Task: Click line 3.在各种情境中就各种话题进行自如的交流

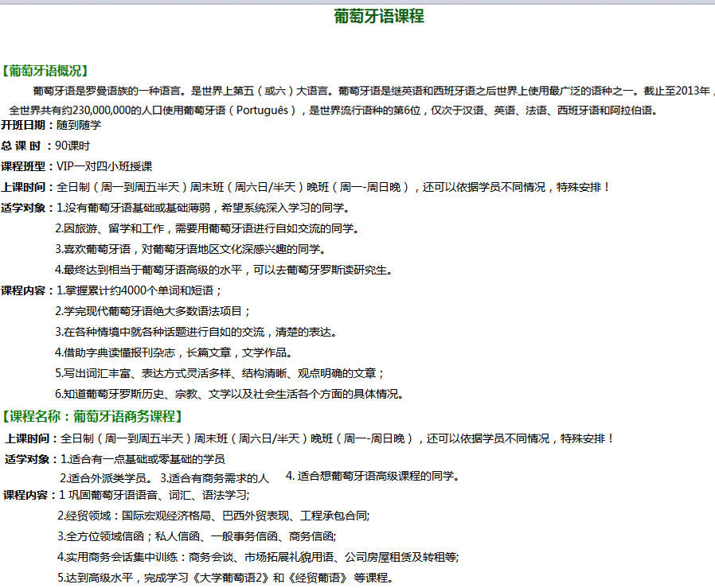Action: pyautogui.click(x=196, y=332)
